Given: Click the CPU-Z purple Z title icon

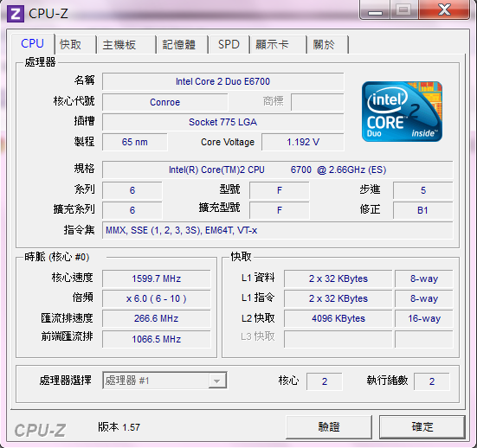Looking at the screenshot, I should point(16,14).
